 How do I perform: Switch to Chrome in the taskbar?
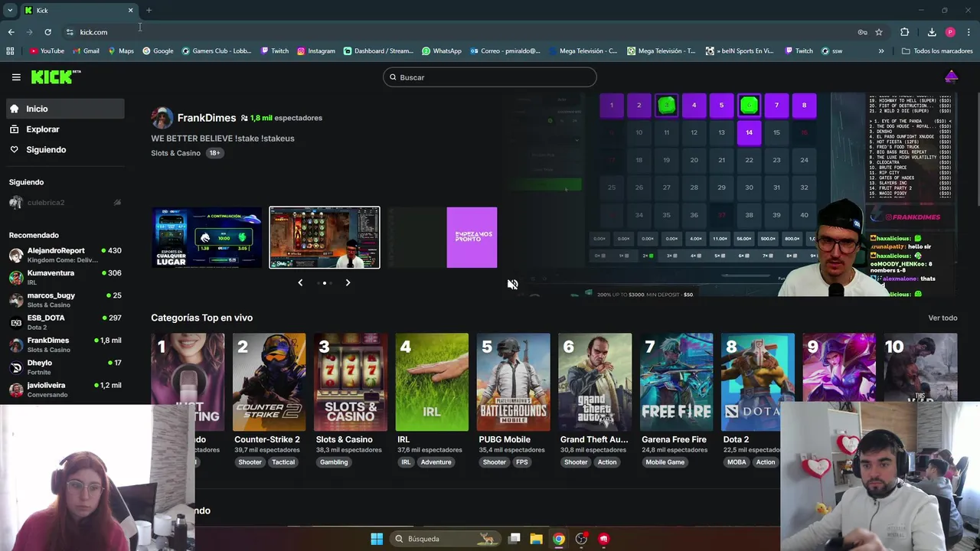[559, 539]
